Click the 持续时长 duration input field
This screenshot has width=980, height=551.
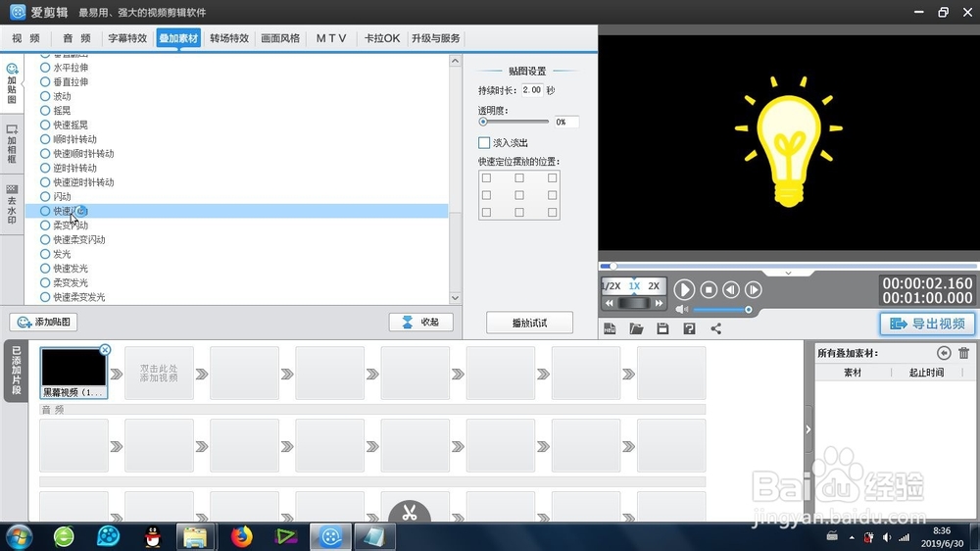point(532,90)
